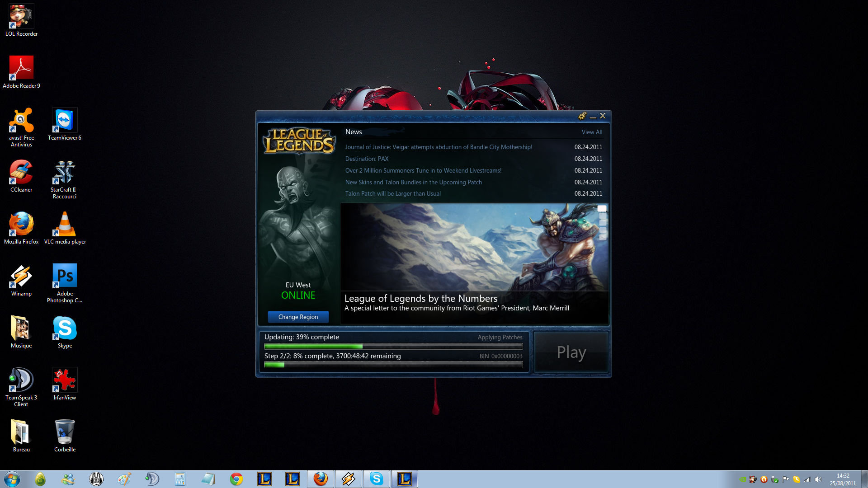
Task: Open the Bureau folder on the desktop
Action: pos(21,436)
